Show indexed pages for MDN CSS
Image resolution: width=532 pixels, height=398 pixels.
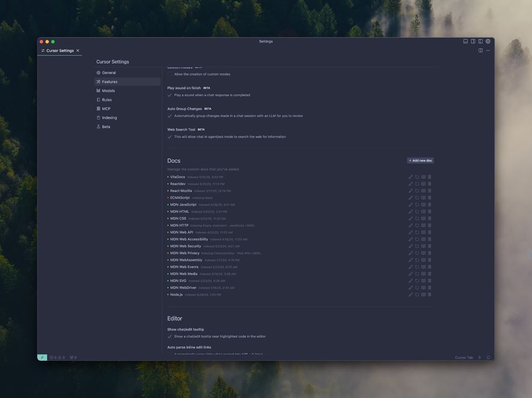pyautogui.click(x=423, y=219)
